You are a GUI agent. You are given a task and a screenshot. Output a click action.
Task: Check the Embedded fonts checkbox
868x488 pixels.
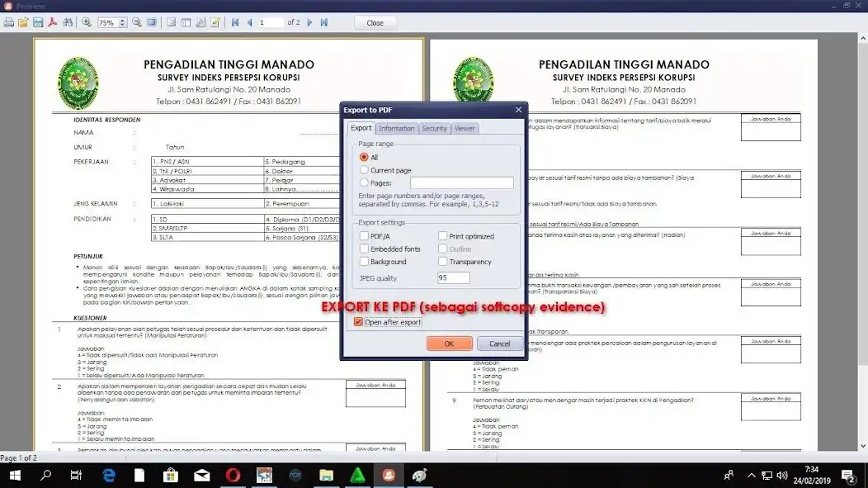[x=363, y=249]
